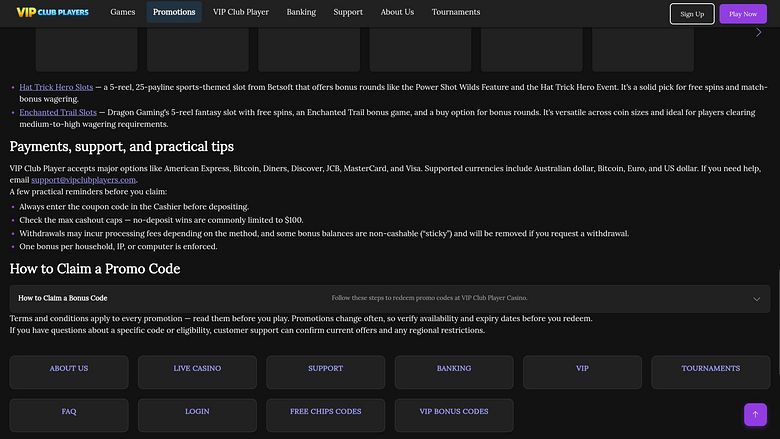Image resolution: width=780 pixels, height=439 pixels.
Task: Open the Enchanted Trail Slots link
Action: pyautogui.click(x=58, y=112)
